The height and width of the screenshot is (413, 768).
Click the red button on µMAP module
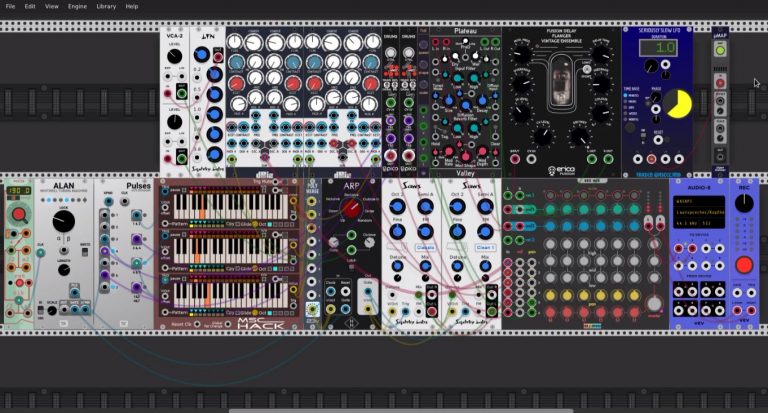click(x=720, y=81)
